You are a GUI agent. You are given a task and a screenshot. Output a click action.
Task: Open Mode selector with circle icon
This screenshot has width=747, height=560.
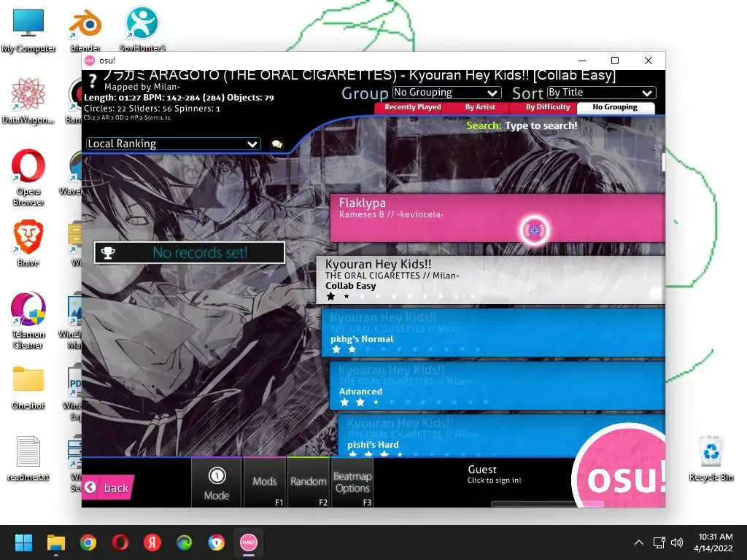(217, 483)
